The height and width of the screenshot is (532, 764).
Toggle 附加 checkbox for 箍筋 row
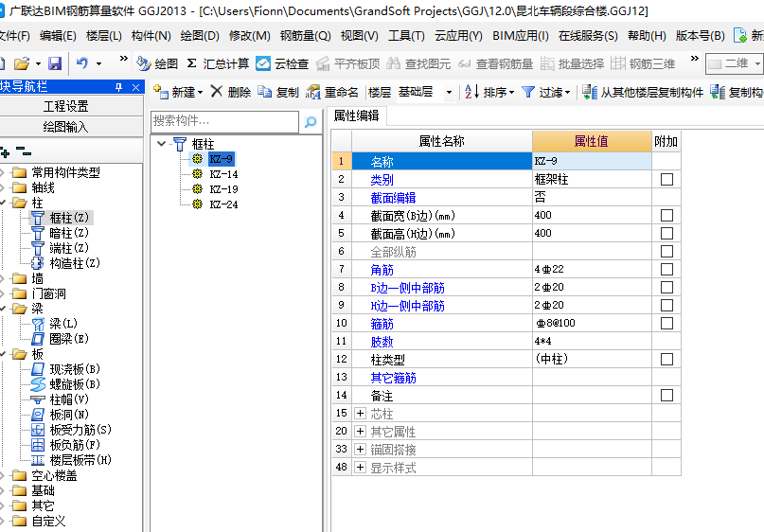pyautogui.click(x=666, y=324)
